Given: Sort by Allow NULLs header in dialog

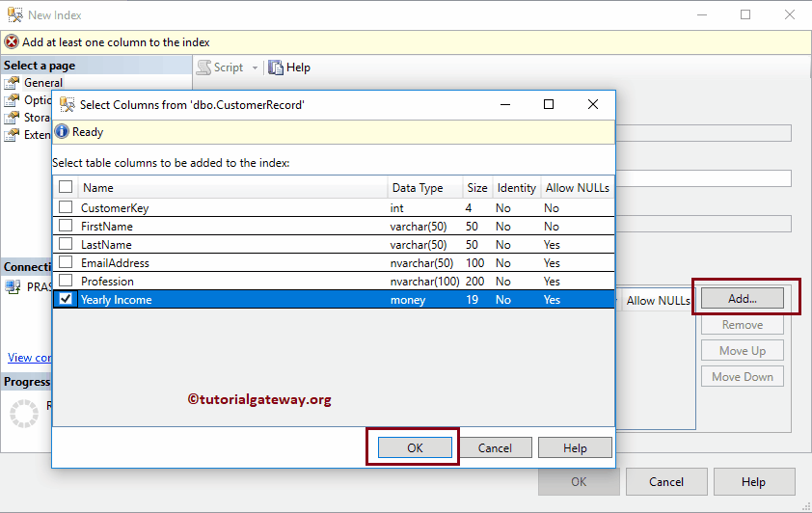Looking at the screenshot, I should tap(578, 188).
